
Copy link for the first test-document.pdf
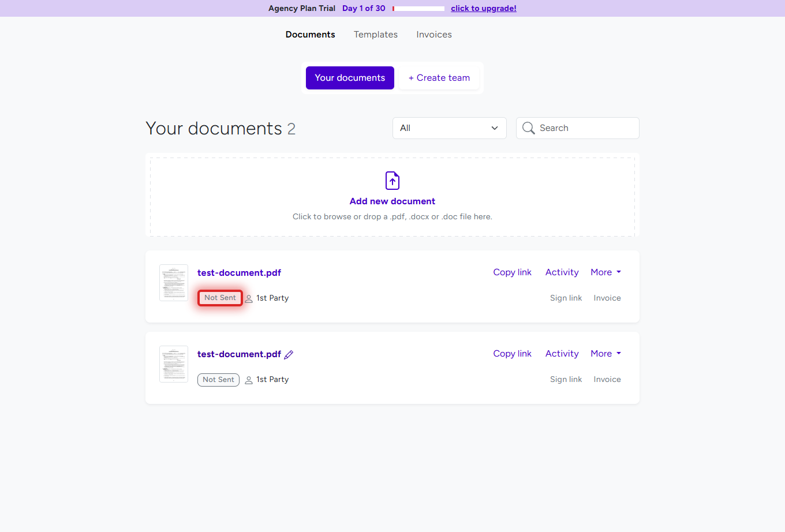coord(512,272)
